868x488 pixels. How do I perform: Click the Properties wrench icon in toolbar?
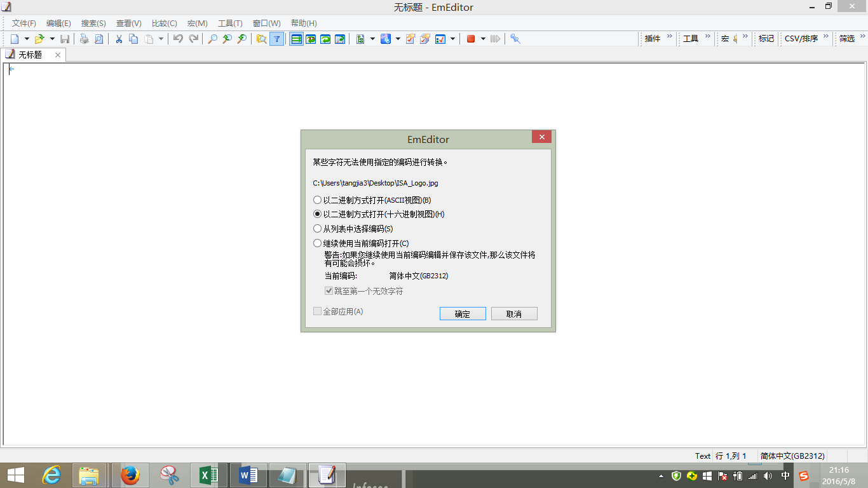pos(515,39)
